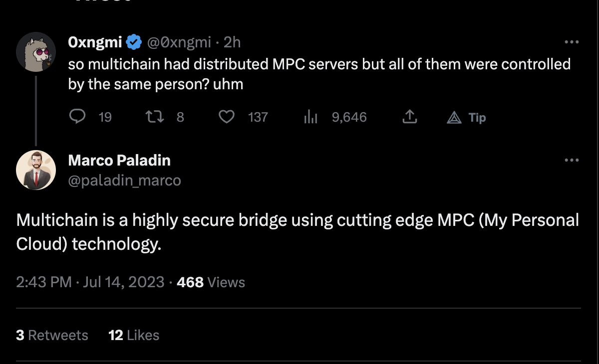
Task: Click the reply icon on 0xngmi's tweet
Action: (x=76, y=117)
